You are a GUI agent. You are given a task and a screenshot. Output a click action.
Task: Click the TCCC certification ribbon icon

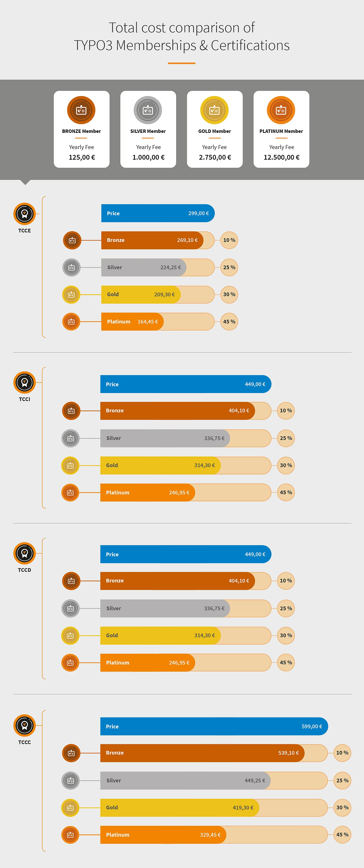click(x=25, y=726)
